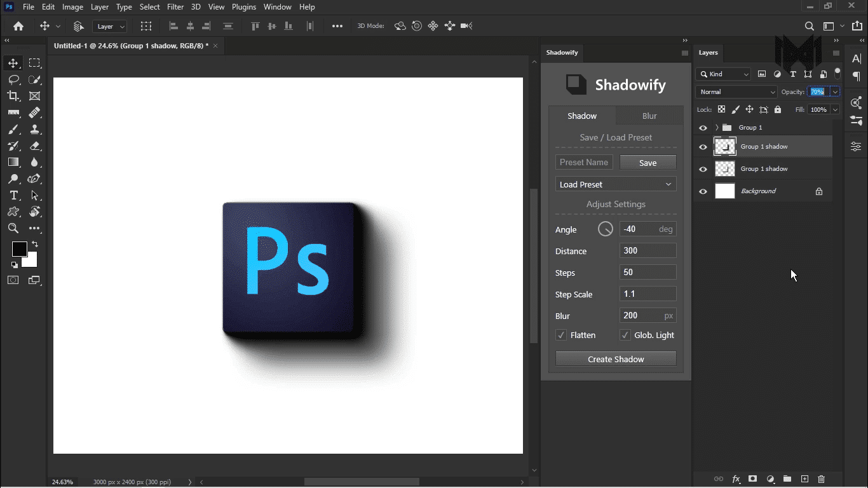Select the Rectangular Marquee tool
The height and width of the screenshot is (488, 868).
(x=34, y=63)
